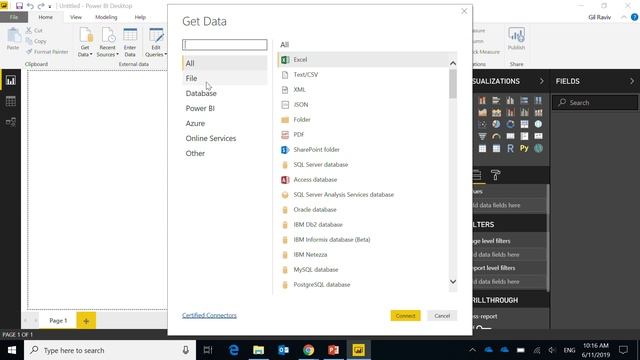Screen dimensions: 640x360
Task: Click scroll up arrow in connector list
Action: (453, 63)
